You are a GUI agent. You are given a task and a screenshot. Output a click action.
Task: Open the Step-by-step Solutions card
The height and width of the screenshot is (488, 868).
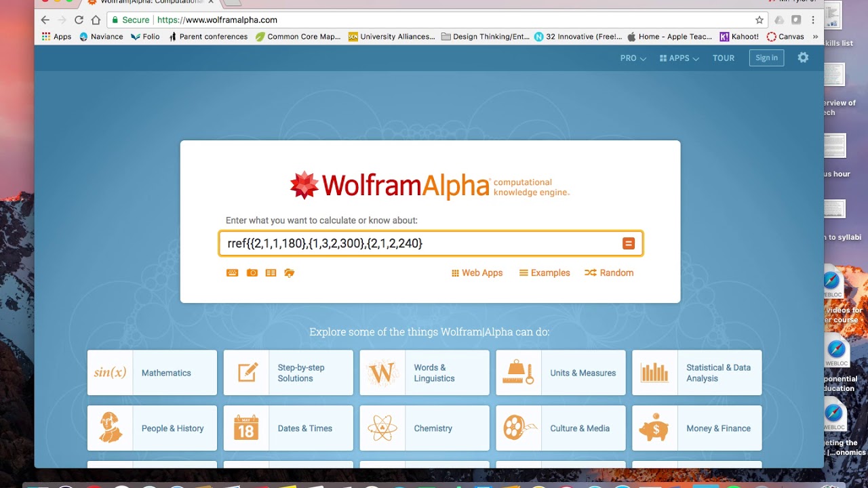tap(288, 373)
